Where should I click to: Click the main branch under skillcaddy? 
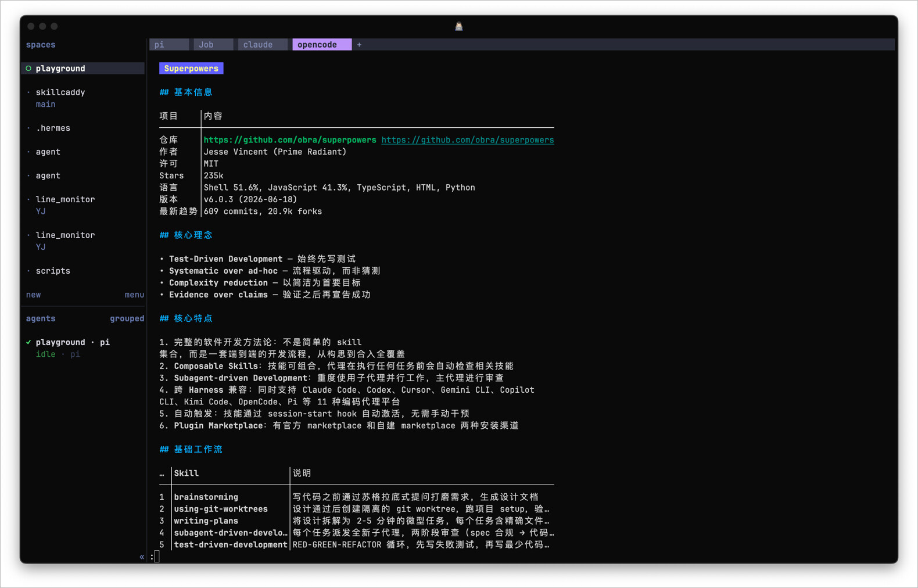pyautogui.click(x=45, y=105)
